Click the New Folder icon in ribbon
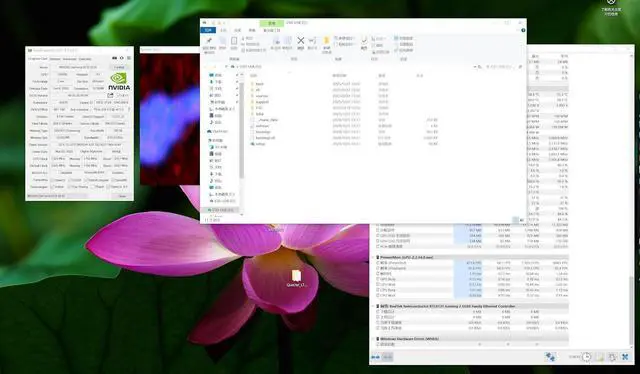 (326, 41)
